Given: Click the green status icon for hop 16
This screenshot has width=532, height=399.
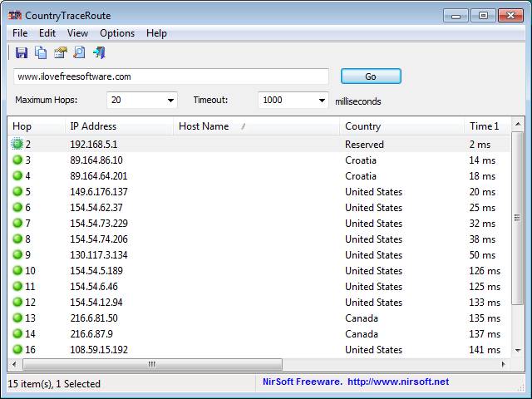Looking at the screenshot, I should pyautogui.click(x=17, y=349).
